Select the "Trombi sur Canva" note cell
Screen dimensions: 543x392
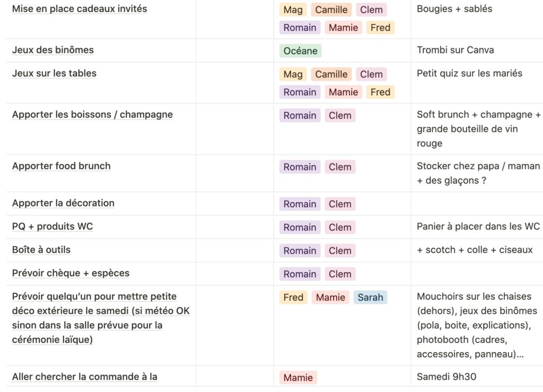(456, 50)
